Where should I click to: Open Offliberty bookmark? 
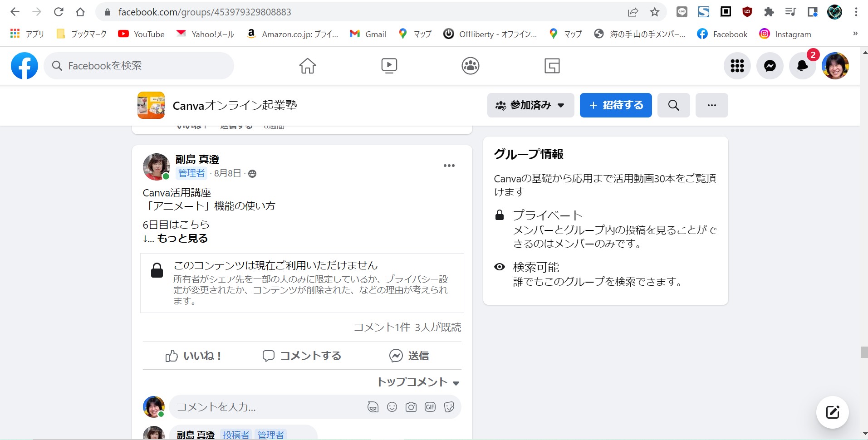pos(490,34)
